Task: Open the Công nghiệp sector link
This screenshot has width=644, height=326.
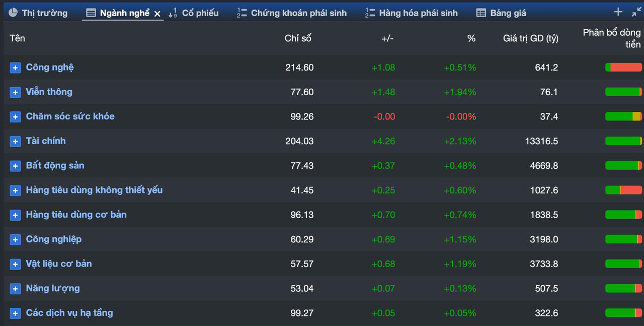Action: point(54,239)
